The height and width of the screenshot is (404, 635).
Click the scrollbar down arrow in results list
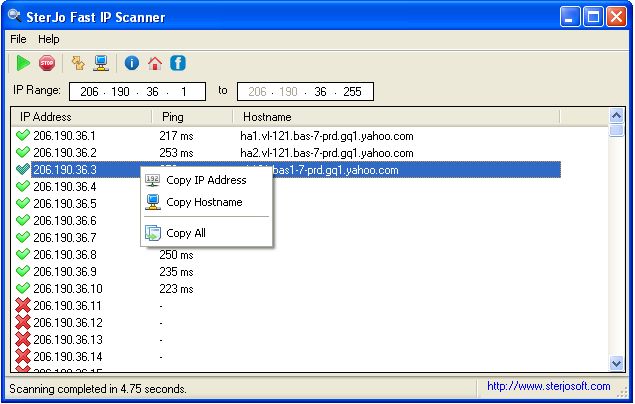[x=617, y=363]
